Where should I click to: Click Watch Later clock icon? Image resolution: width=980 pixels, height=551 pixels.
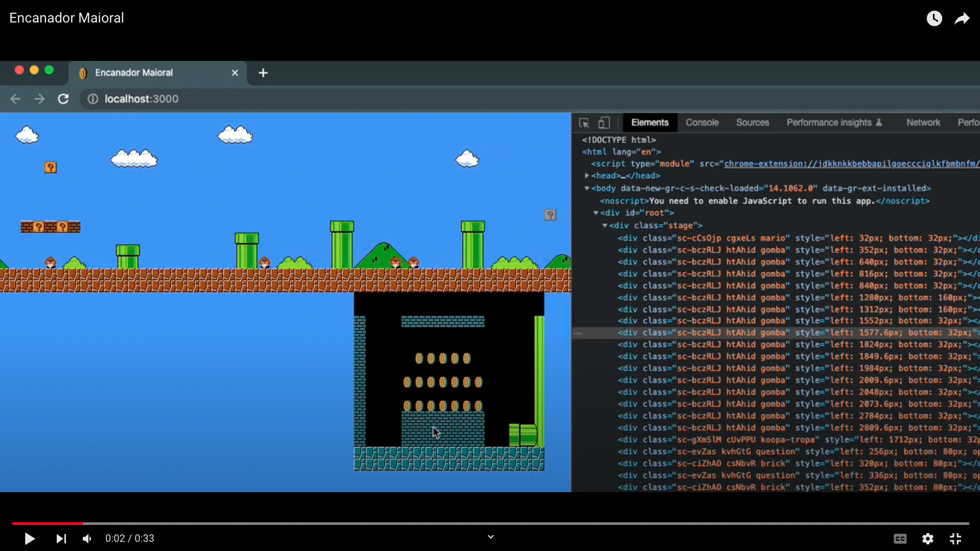pyautogui.click(x=934, y=18)
